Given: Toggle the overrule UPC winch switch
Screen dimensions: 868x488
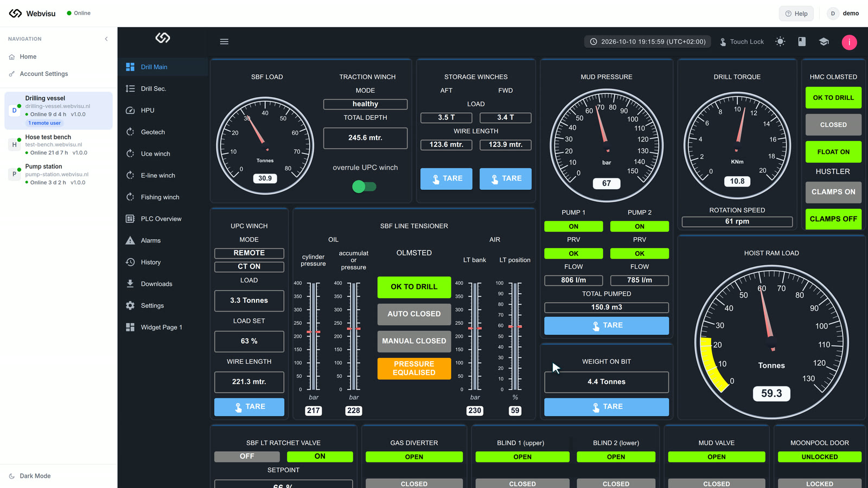Looking at the screenshot, I should click(x=364, y=187).
